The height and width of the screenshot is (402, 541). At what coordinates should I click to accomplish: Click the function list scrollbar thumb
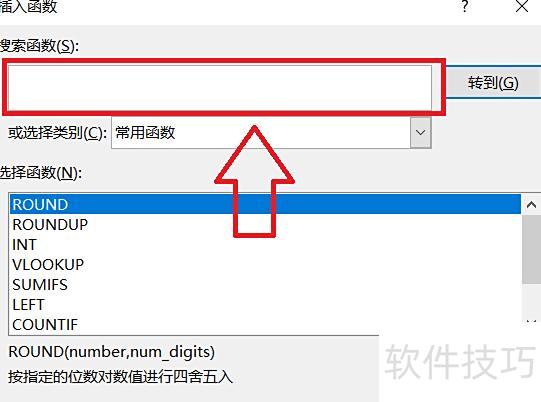(x=531, y=249)
